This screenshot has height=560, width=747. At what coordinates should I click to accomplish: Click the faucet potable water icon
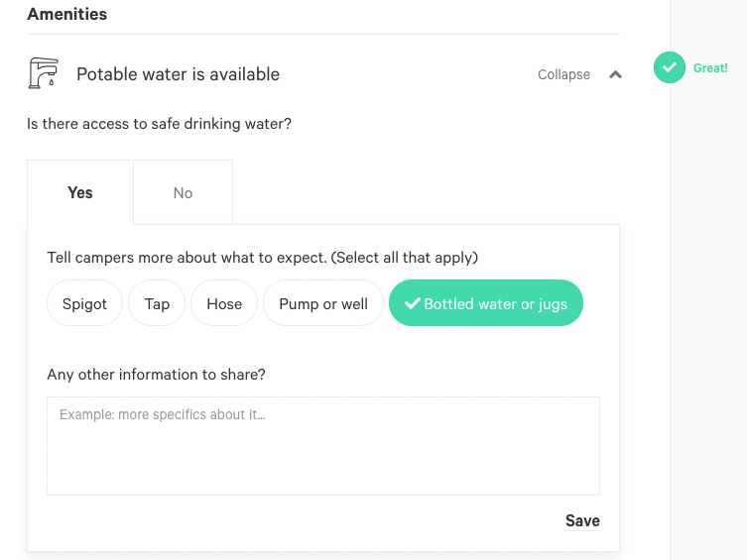(44, 73)
